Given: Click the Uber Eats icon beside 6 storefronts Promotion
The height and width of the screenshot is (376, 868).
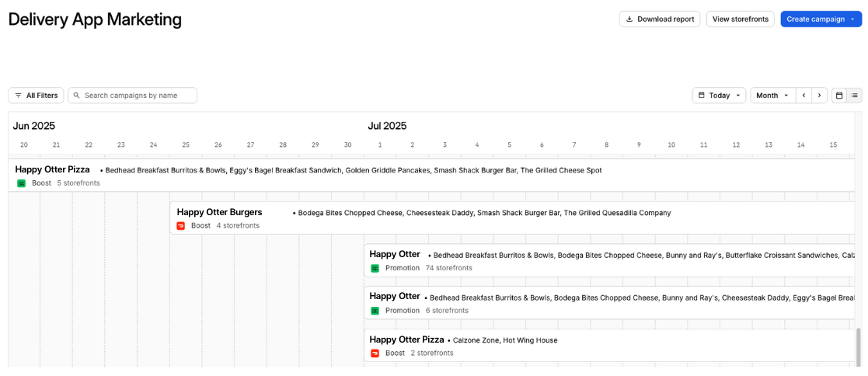Looking at the screenshot, I should (375, 311).
